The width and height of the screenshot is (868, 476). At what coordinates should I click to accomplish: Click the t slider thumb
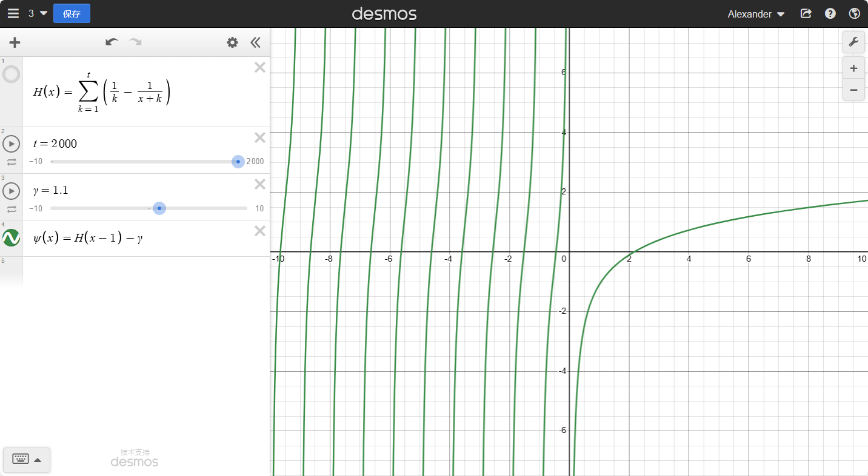click(x=238, y=162)
